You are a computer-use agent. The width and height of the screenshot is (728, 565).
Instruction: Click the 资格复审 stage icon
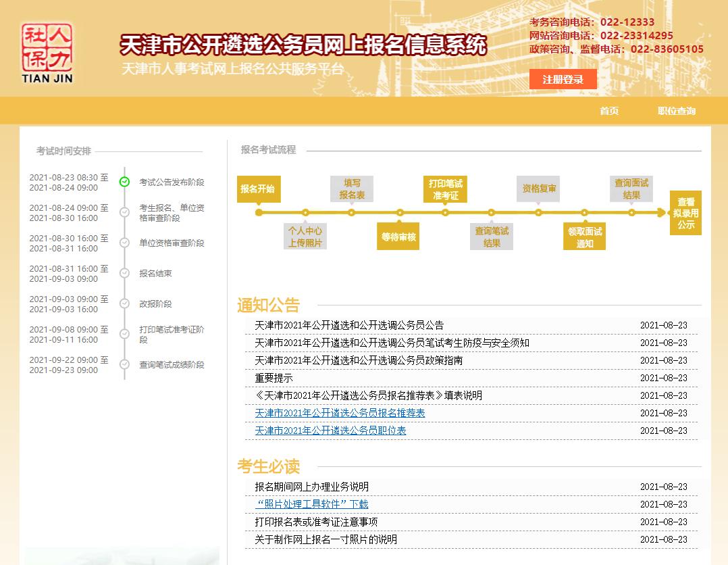point(538,189)
